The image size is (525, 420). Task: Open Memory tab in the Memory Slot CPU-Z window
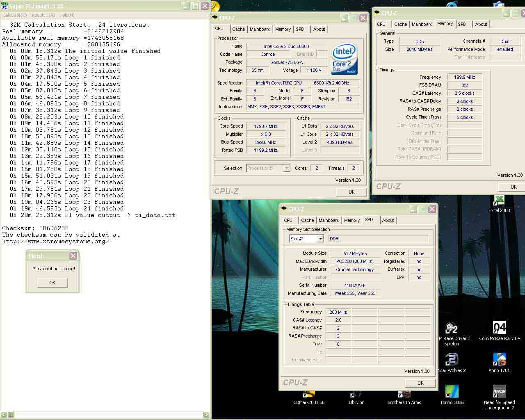352,220
